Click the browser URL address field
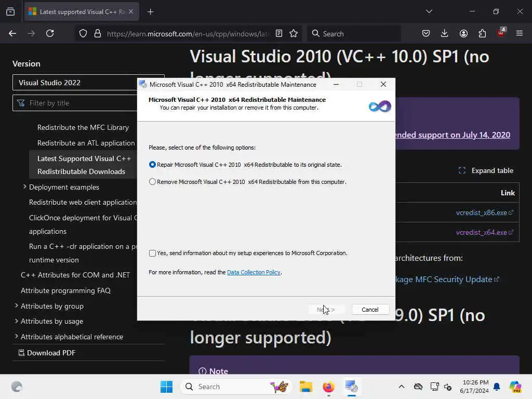The height and width of the screenshot is (399, 532). pyautogui.click(x=187, y=34)
